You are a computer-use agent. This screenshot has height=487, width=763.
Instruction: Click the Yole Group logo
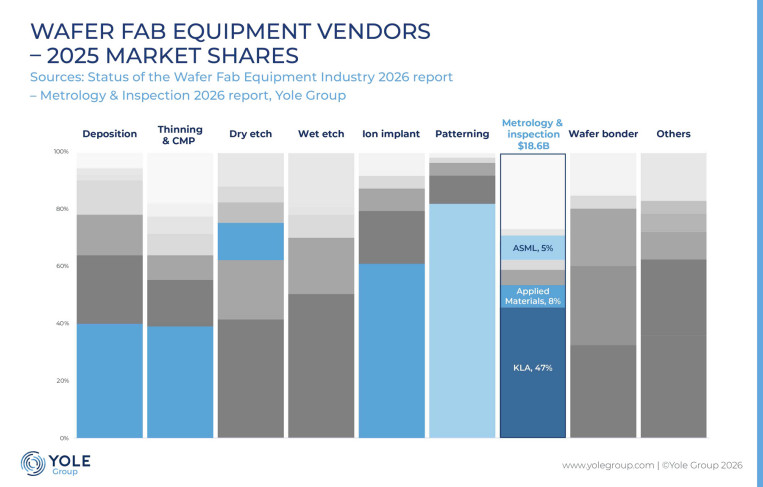[x=55, y=464]
